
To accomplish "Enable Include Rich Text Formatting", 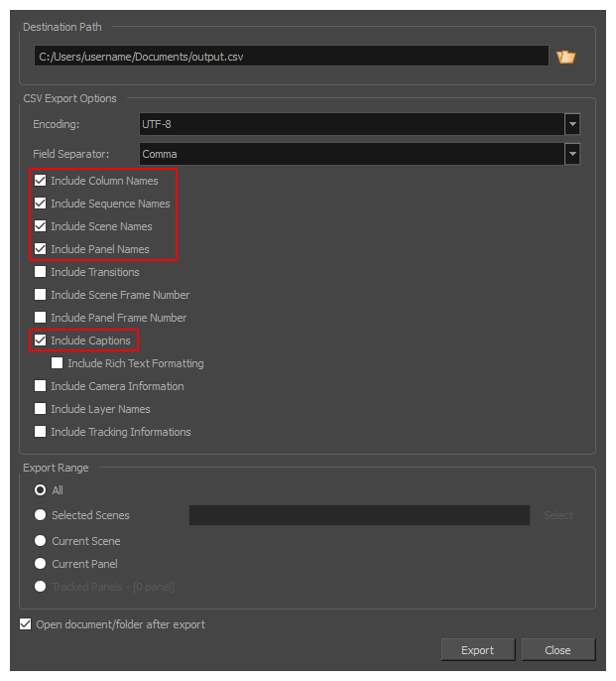I will click(58, 363).
